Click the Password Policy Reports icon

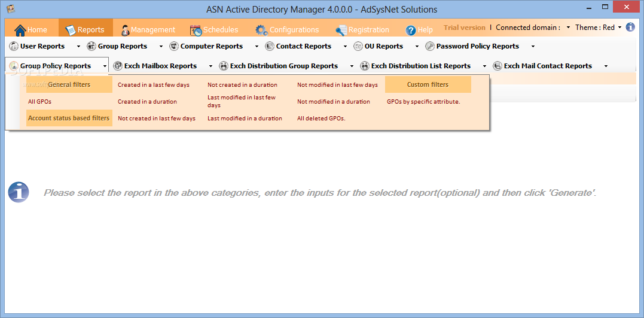pos(430,46)
